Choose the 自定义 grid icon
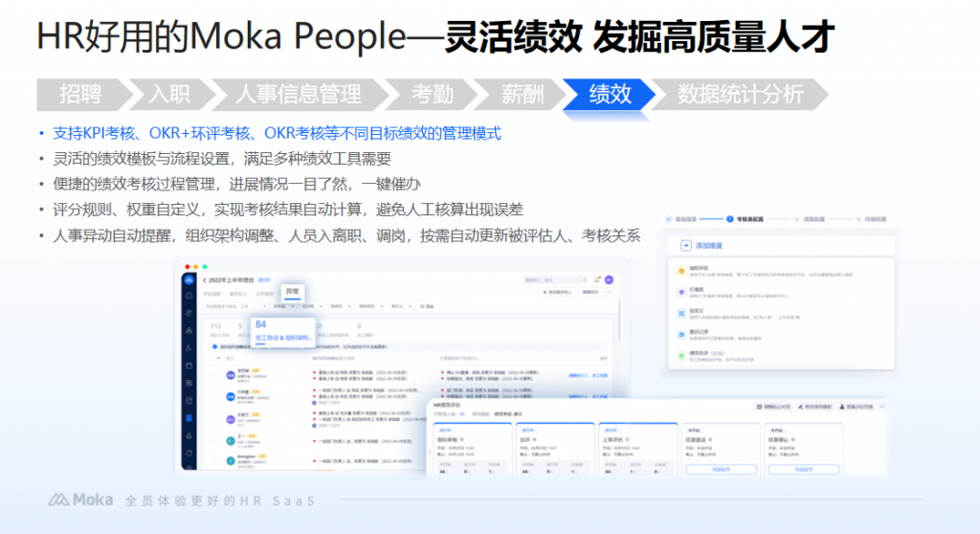 (x=680, y=312)
